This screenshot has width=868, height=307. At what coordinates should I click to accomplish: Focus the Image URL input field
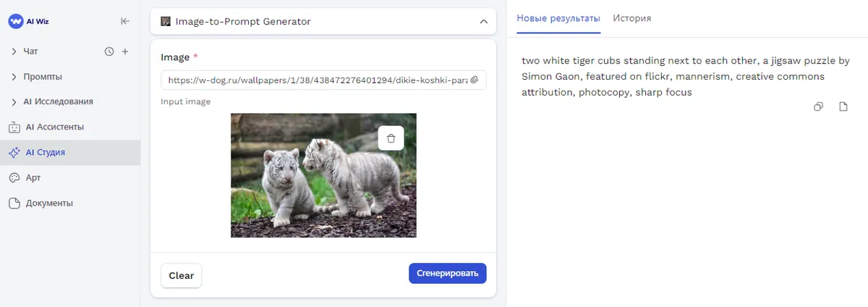[323, 80]
